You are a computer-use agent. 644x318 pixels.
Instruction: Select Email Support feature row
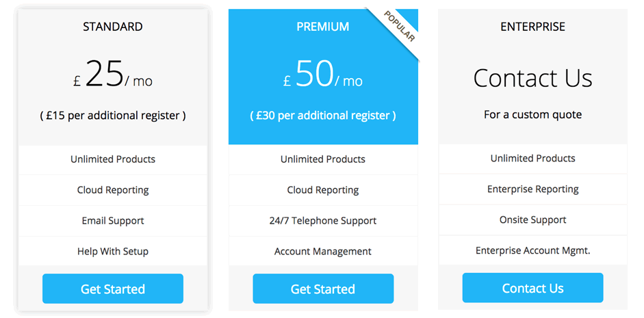tap(112, 221)
